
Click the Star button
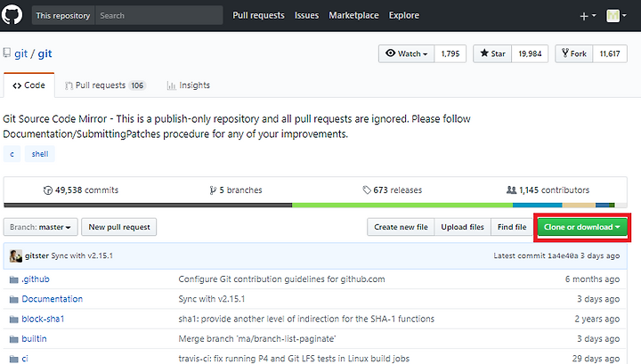click(492, 53)
